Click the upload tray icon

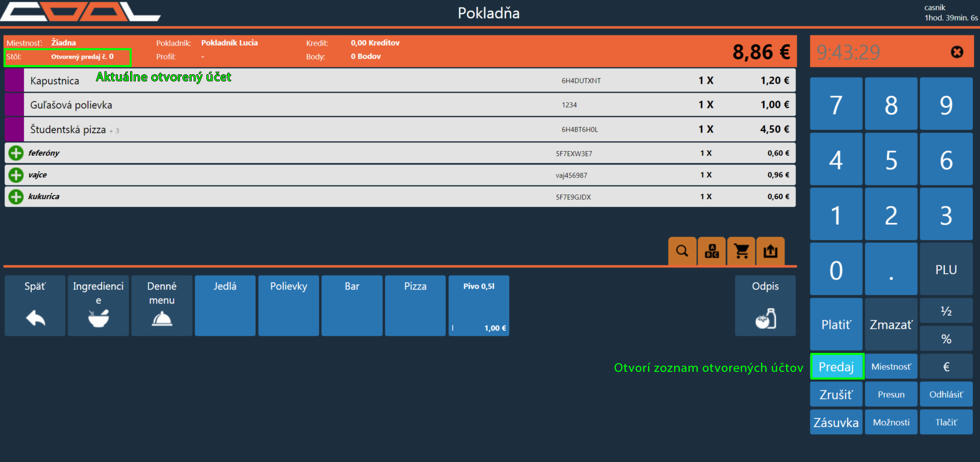770,251
